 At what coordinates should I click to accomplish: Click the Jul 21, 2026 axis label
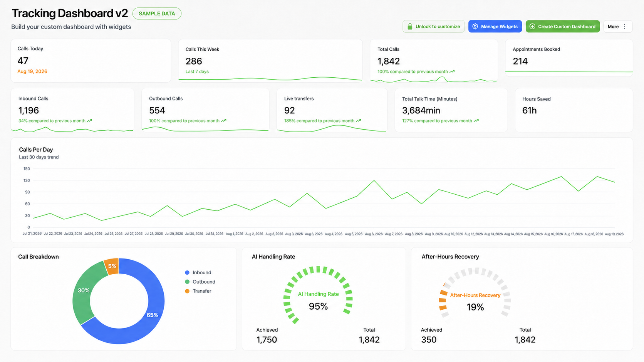[x=32, y=234]
